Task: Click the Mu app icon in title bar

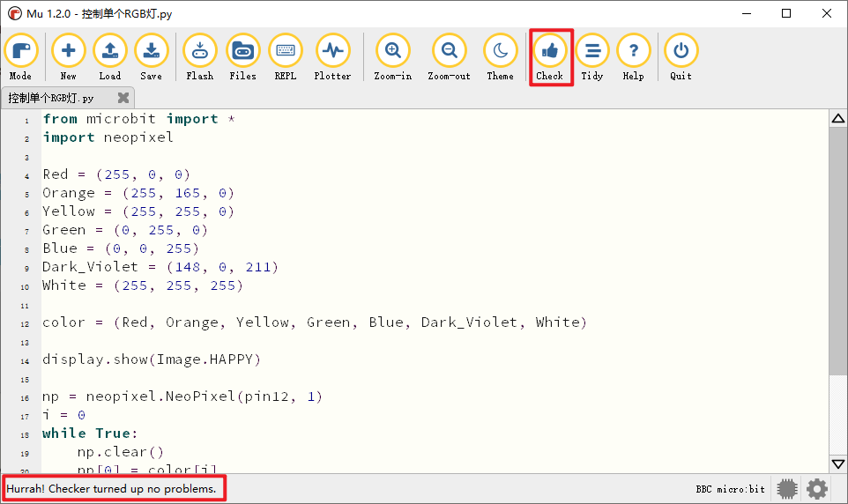Action: tap(15, 13)
